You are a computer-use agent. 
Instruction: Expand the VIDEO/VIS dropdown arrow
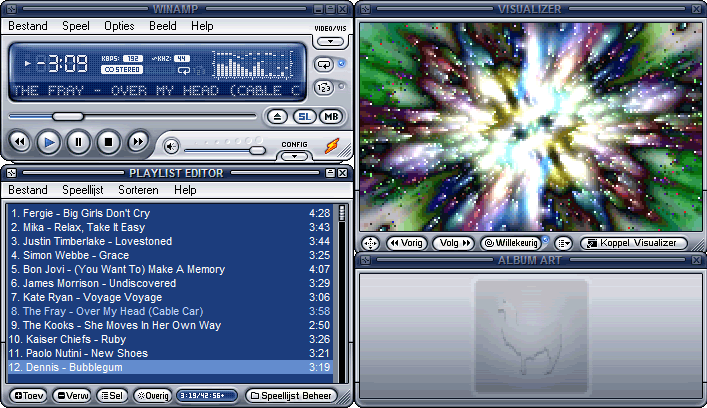(331, 41)
